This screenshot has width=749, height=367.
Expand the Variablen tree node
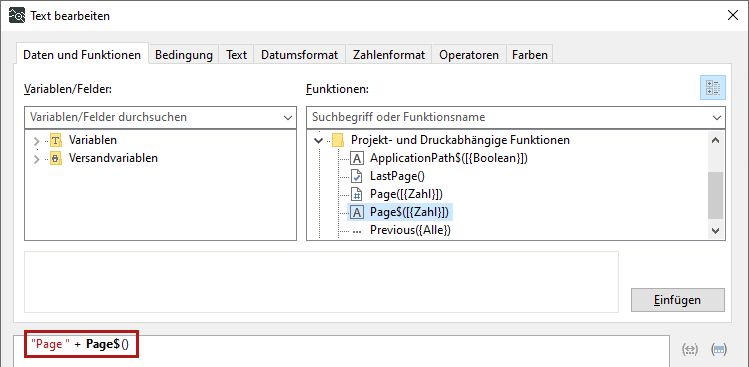pos(37,141)
